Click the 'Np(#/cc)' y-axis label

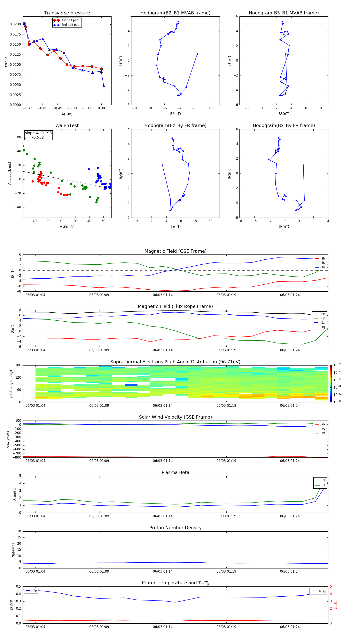point(13,550)
